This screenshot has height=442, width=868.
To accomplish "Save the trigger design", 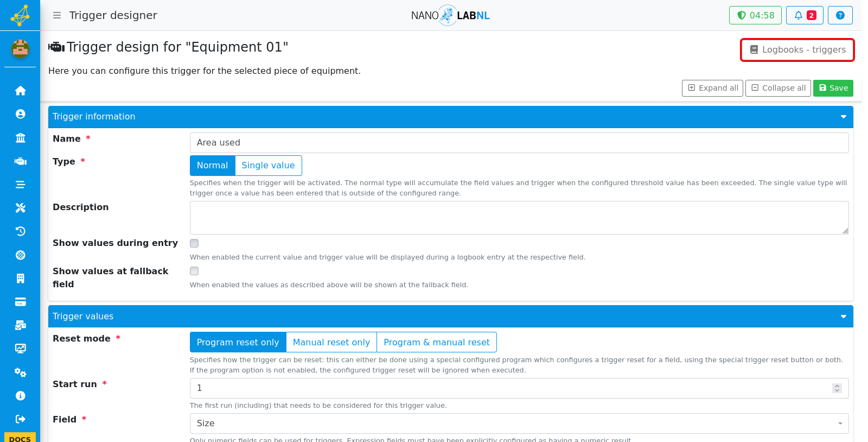I will tap(833, 88).
